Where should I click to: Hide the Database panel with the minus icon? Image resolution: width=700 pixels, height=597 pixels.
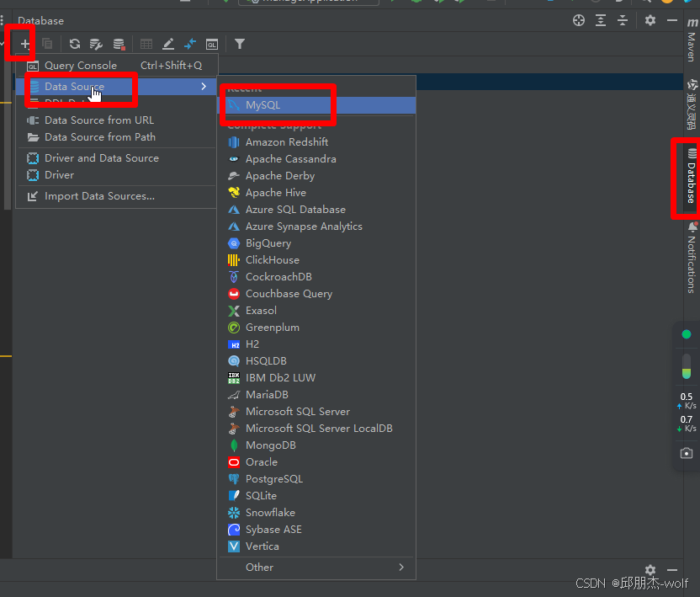[672, 20]
